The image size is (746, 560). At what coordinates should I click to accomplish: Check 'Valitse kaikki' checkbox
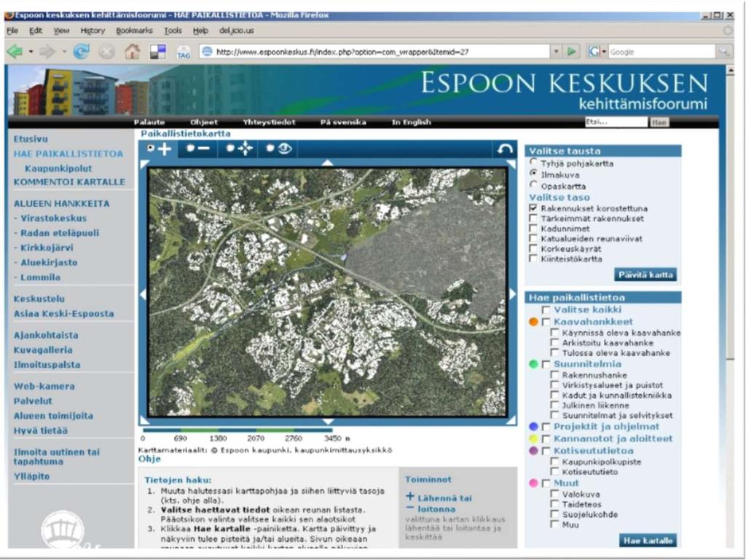pos(546,310)
